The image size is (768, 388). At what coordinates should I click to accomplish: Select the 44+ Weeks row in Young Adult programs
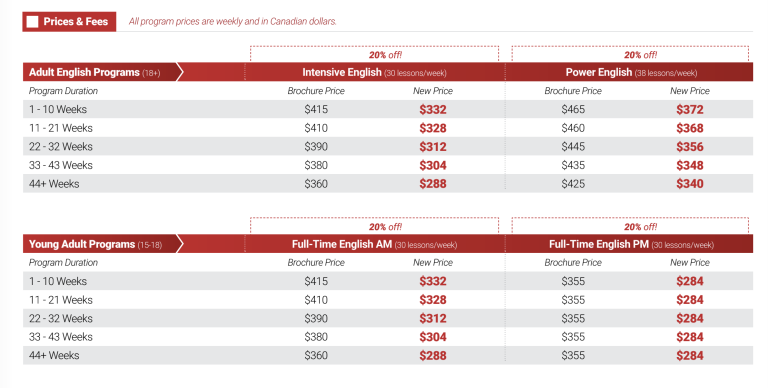pos(388,356)
